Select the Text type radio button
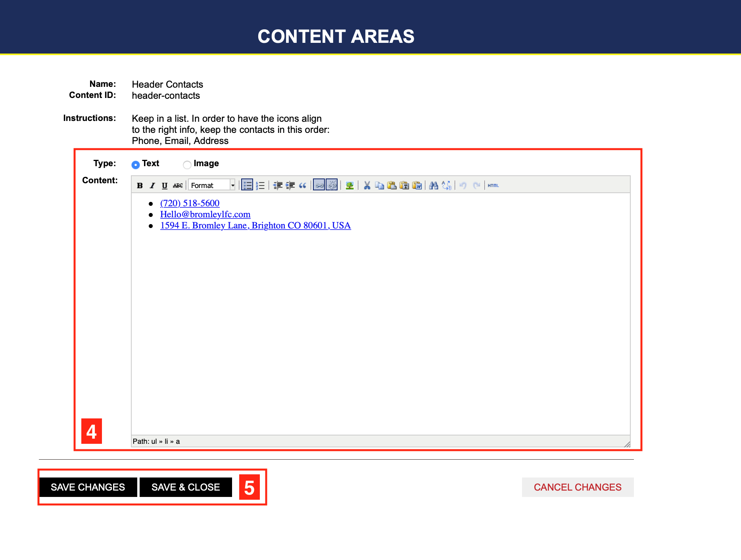Viewport: 741px width, 560px height. [x=136, y=165]
